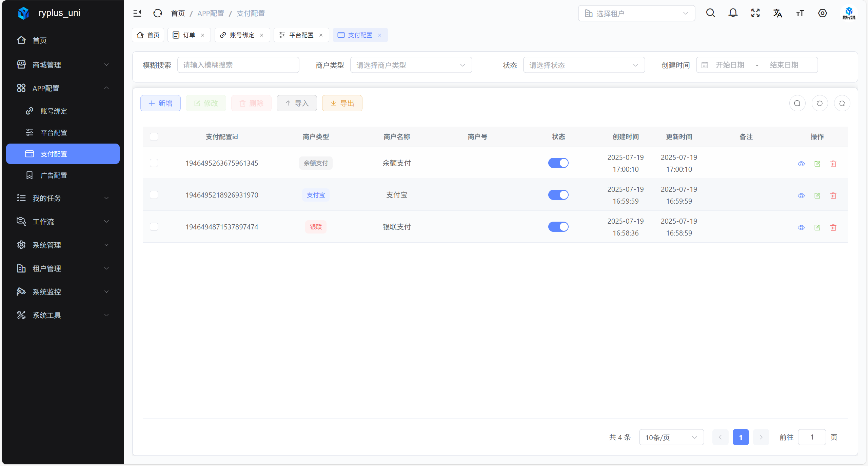Open the 商户类型 dropdown filter

click(411, 65)
